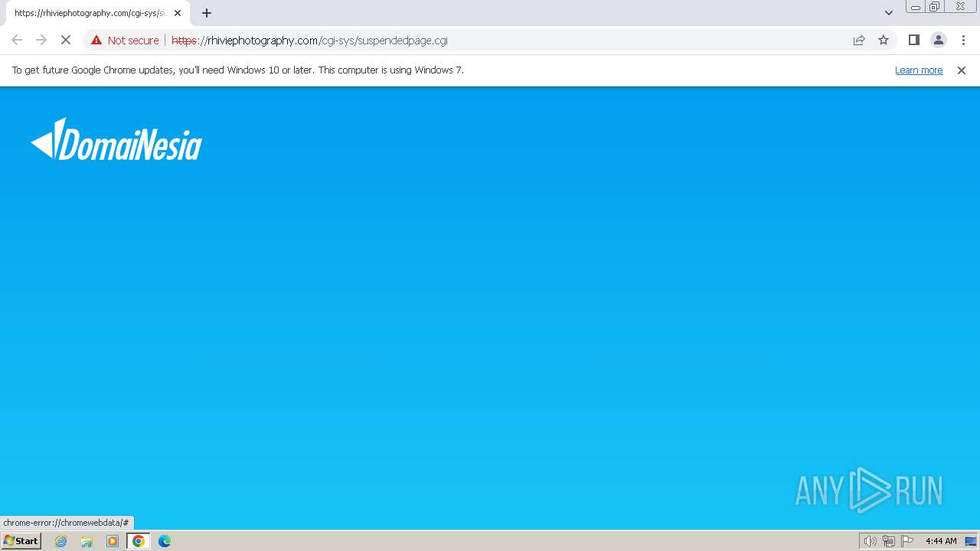The image size is (980, 551).
Task: Dismiss the Chrome update notification bar
Action: [962, 70]
